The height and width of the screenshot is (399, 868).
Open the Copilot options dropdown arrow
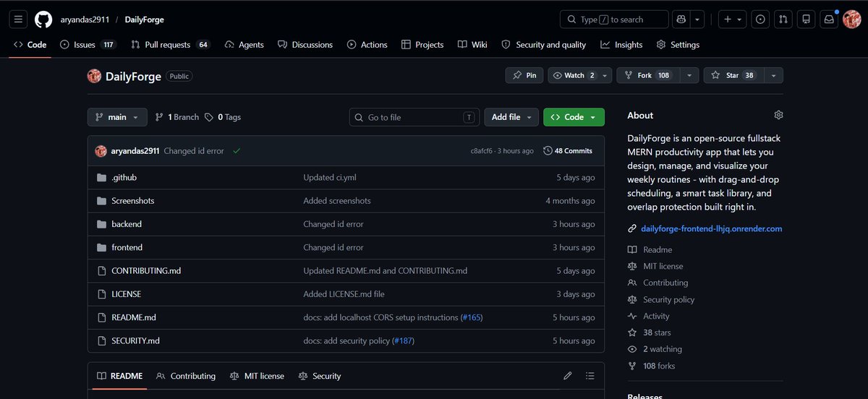pyautogui.click(x=697, y=20)
